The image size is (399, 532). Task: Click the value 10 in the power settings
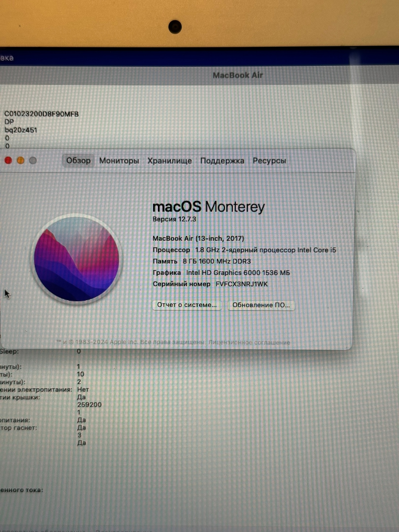[x=81, y=374]
